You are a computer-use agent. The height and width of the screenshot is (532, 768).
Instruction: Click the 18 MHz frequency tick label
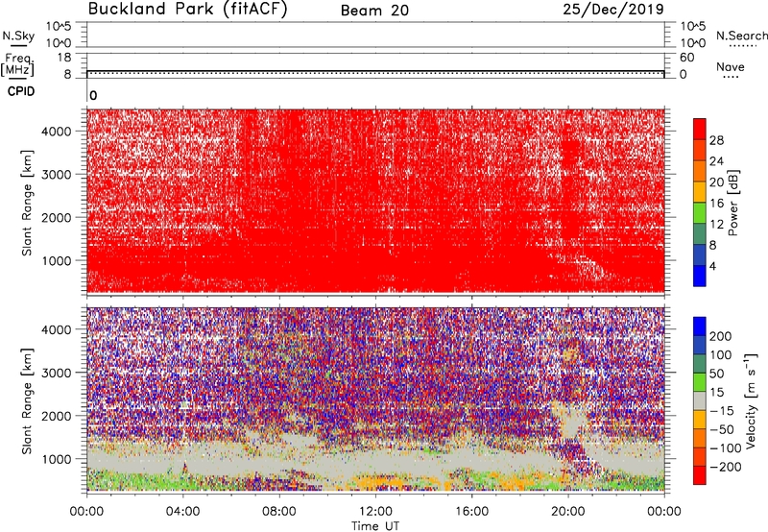pos(64,58)
